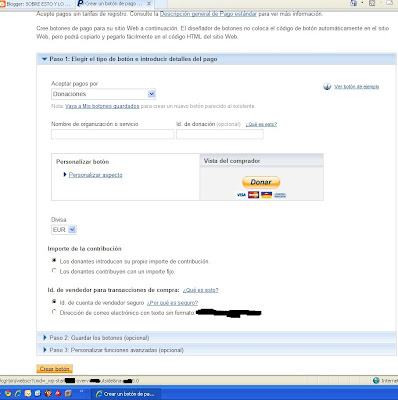Launch Internet Explorer from quick launch
The height and width of the screenshot is (400, 398).
(x=18, y=394)
